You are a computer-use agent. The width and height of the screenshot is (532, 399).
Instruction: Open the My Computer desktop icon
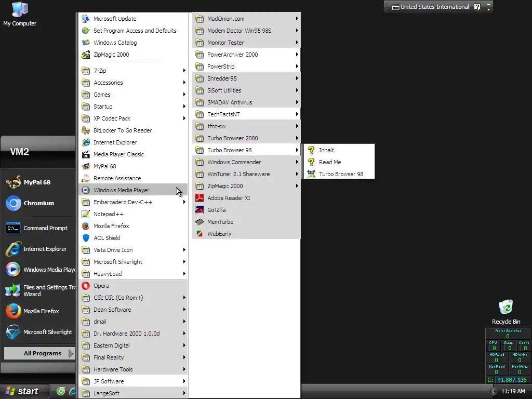20,14
